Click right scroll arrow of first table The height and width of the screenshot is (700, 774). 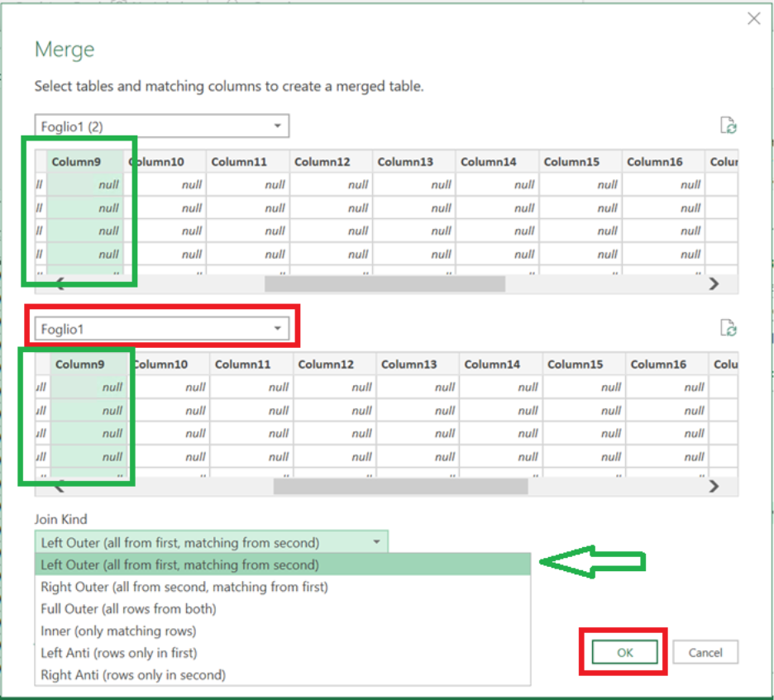tap(714, 283)
